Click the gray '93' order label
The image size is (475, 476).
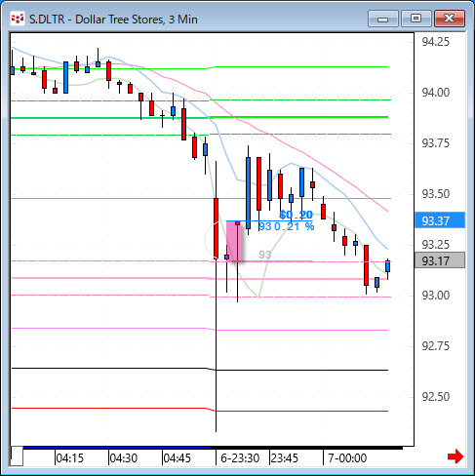pyautogui.click(x=265, y=255)
